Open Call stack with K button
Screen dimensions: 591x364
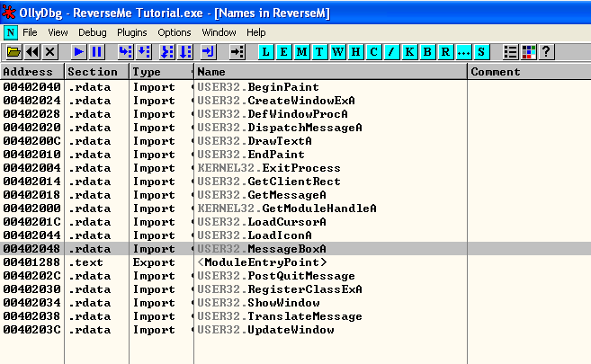409,51
